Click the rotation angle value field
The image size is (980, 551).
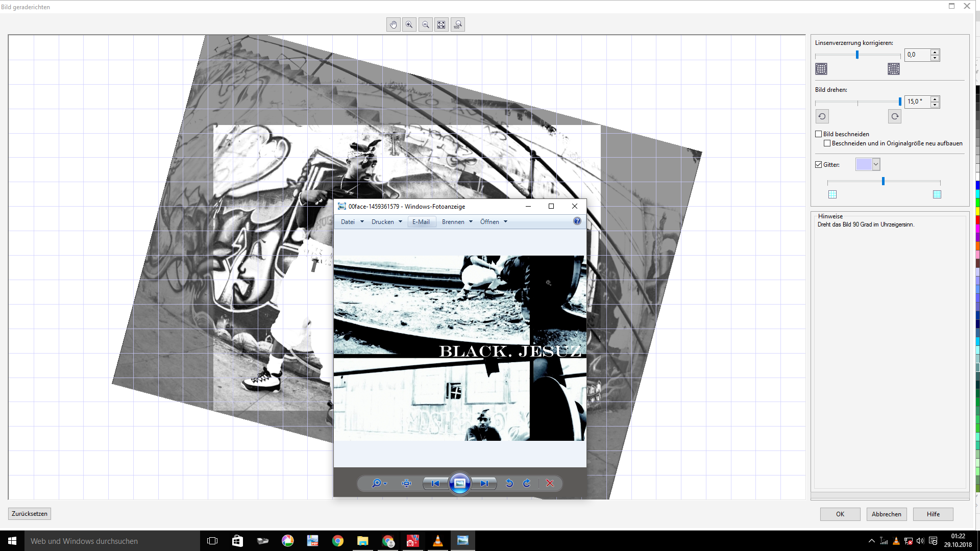(x=917, y=102)
